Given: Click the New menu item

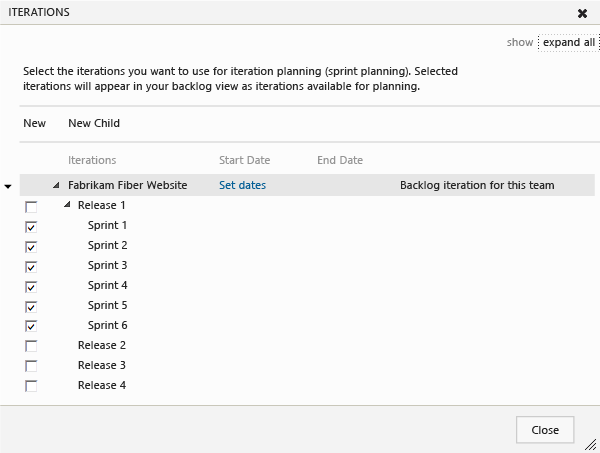Looking at the screenshot, I should (x=35, y=123).
